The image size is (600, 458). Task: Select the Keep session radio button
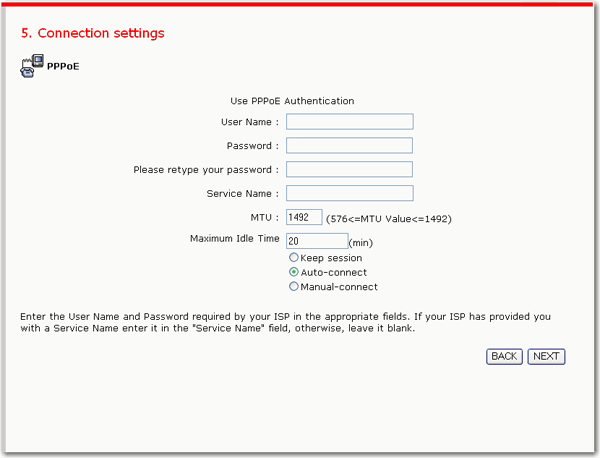coord(293,258)
